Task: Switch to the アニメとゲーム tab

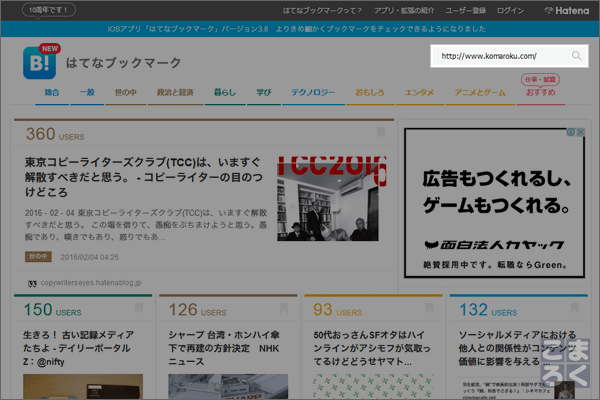Action: click(480, 92)
